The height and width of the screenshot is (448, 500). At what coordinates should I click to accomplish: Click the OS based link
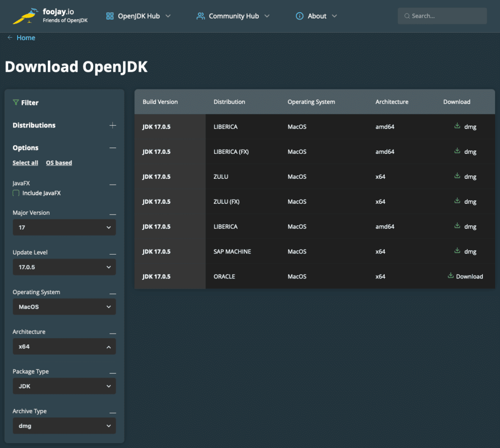coord(59,163)
